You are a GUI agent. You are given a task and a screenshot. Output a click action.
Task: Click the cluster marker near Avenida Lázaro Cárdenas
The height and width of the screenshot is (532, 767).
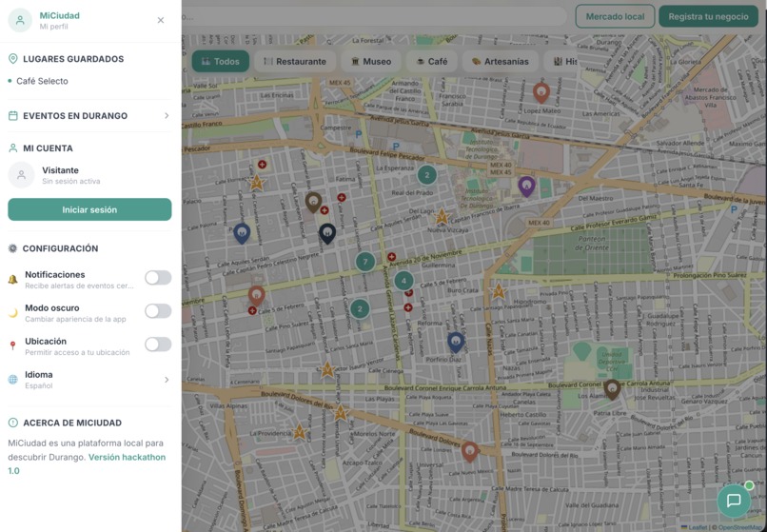click(x=360, y=308)
